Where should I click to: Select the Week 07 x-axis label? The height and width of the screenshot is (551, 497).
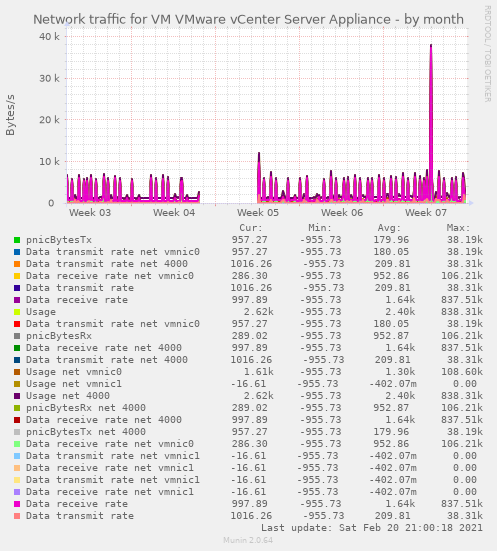tap(426, 213)
